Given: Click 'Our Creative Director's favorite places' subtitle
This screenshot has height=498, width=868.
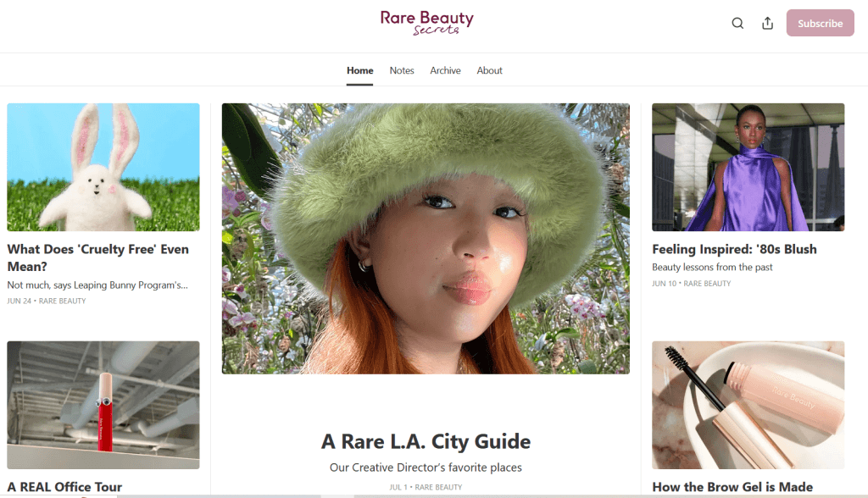Looking at the screenshot, I should [426, 468].
